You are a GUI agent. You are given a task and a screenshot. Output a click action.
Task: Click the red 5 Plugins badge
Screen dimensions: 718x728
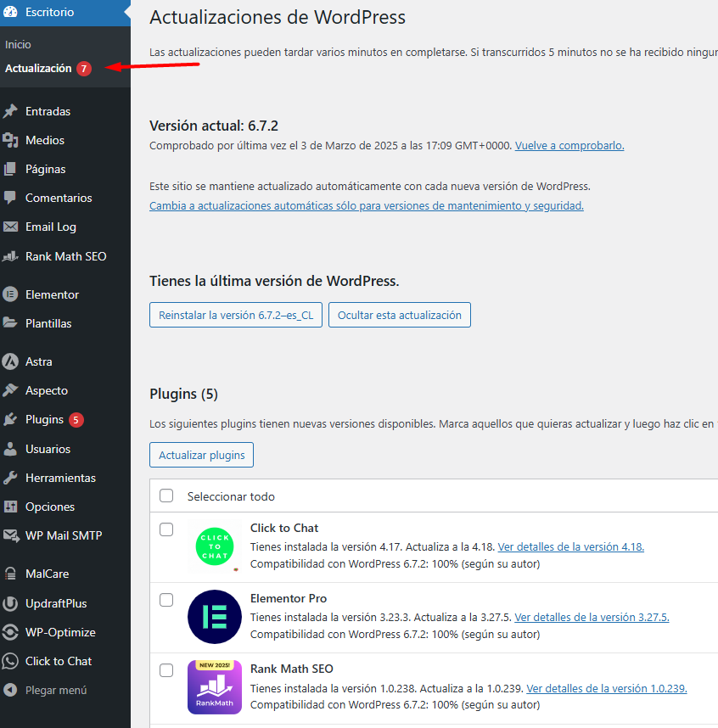[x=76, y=420]
